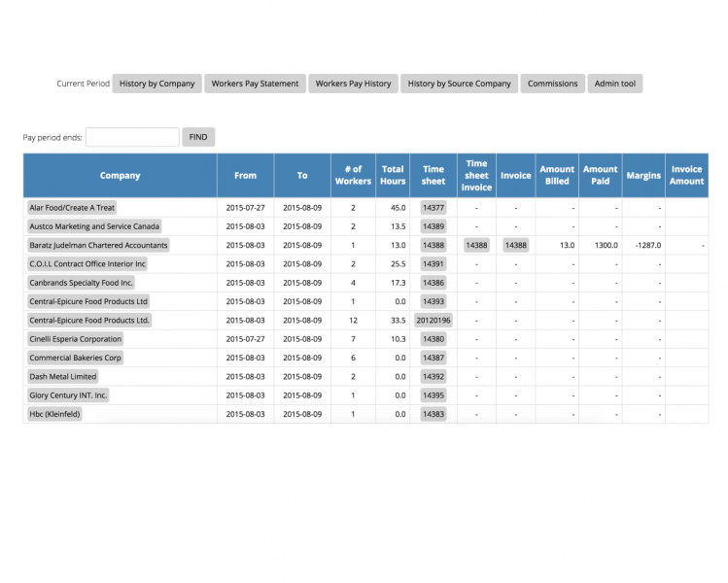Viewport: 728px width, 583px height.
Task: Click the 1300.0 amount paid value
Action: pos(607,245)
